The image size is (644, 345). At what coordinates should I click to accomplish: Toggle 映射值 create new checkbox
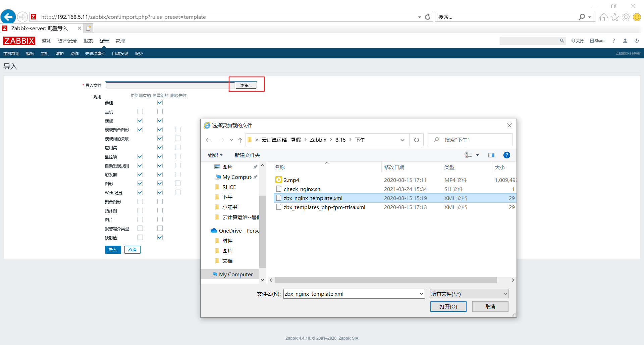coord(160,237)
